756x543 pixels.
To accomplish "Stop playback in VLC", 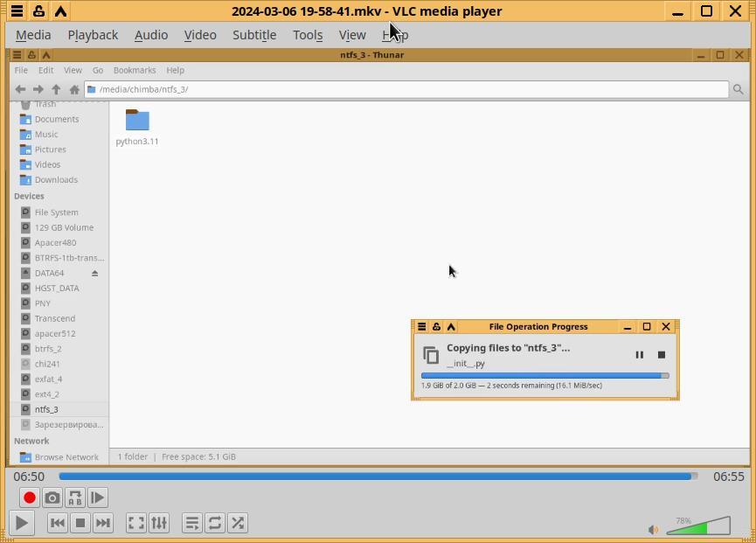I will pyautogui.click(x=80, y=523).
